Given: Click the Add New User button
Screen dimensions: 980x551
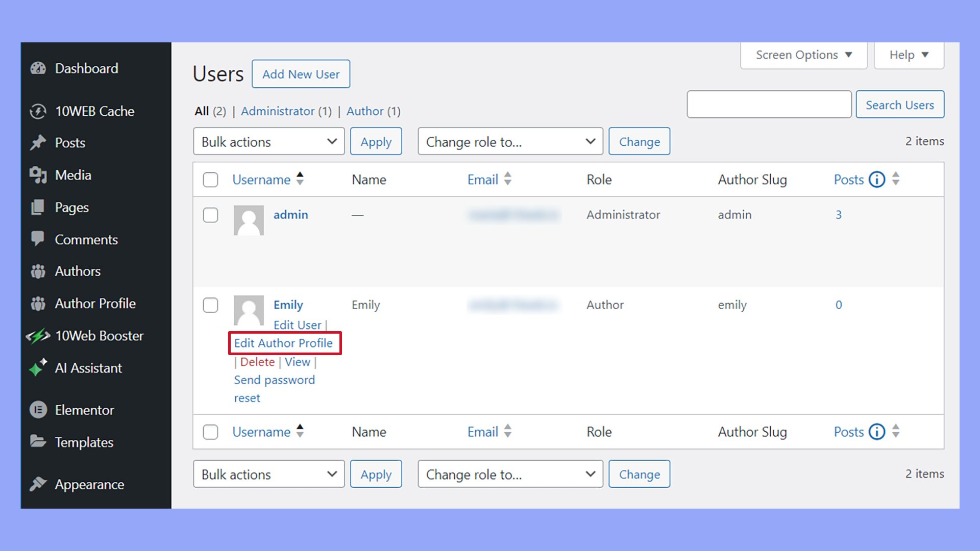Looking at the screenshot, I should pos(301,74).
